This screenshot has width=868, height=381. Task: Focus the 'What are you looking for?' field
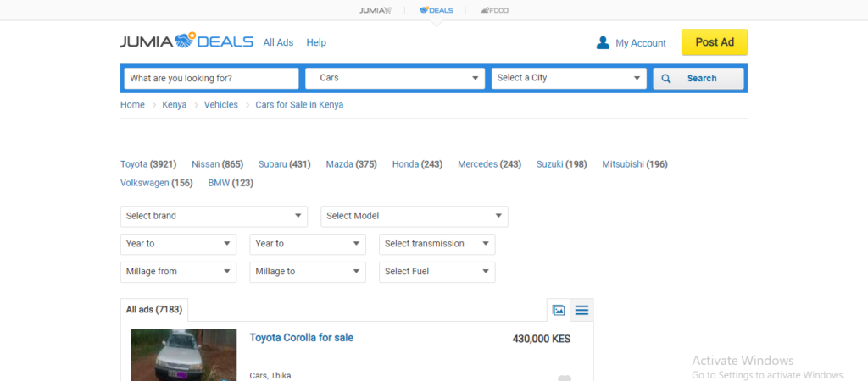[211, 79]
